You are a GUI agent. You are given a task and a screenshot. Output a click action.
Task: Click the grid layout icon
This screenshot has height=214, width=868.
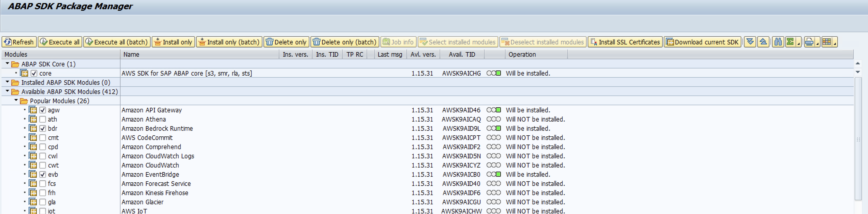(827, 42)
